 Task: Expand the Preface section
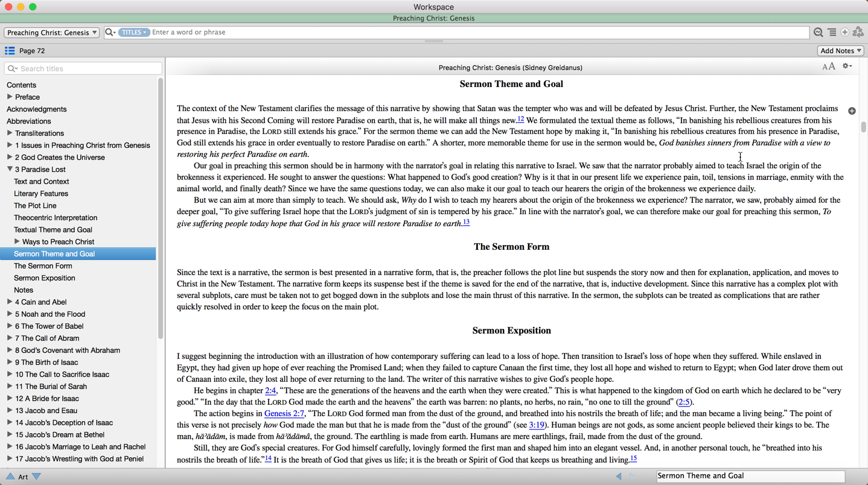[x=10, y=97]
